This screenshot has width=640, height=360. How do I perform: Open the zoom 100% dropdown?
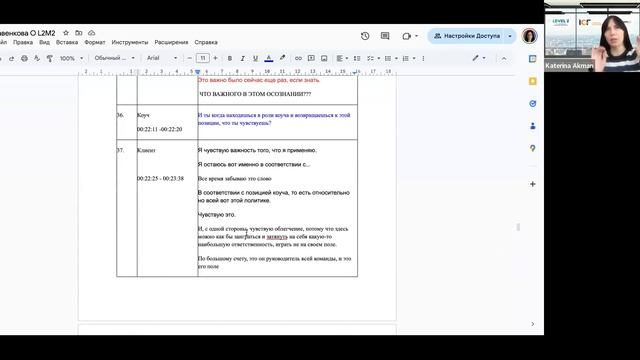click(x=71, y=58)
